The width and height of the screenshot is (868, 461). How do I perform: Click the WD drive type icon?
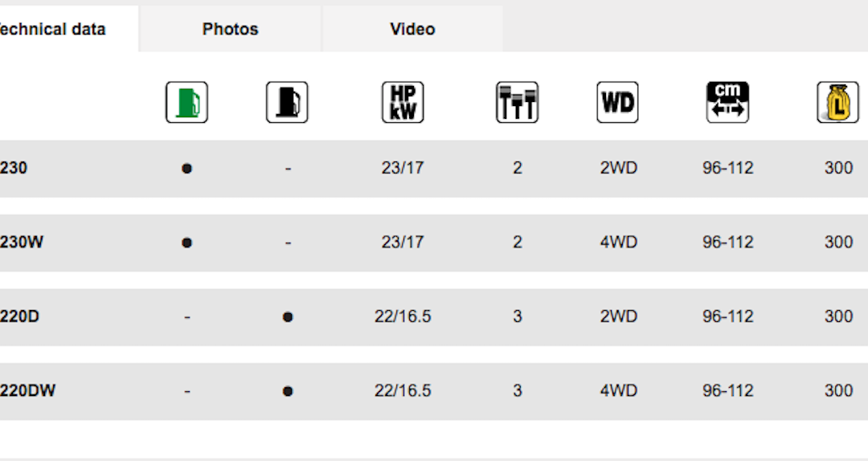pyautogui.click(x=617, y=103)
